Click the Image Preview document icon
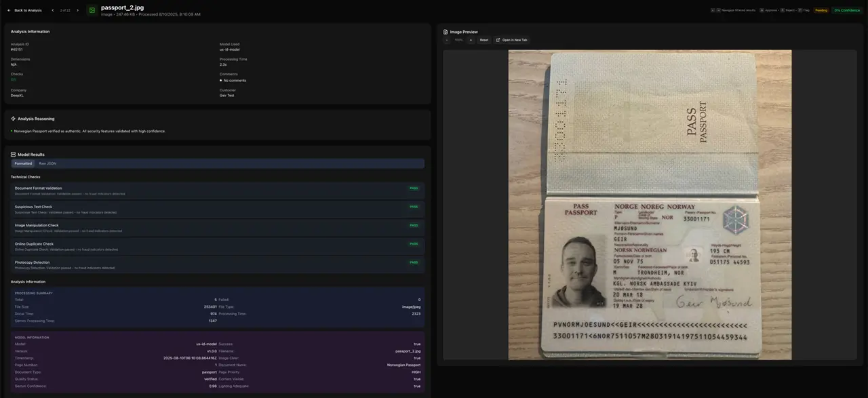This screenshot has height=398, width=868. (x=445, y=32)
